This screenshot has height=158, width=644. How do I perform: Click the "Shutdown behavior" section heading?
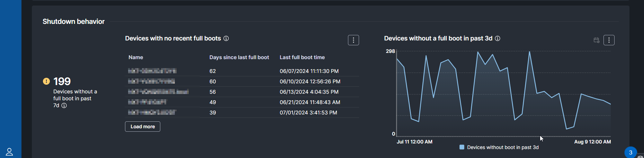point(73,21)
